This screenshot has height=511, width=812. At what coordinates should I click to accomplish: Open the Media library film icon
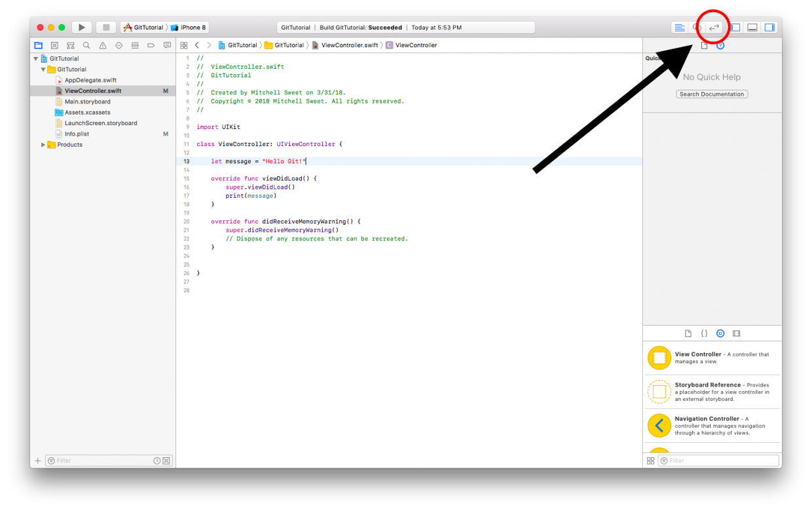click(736, 333)
